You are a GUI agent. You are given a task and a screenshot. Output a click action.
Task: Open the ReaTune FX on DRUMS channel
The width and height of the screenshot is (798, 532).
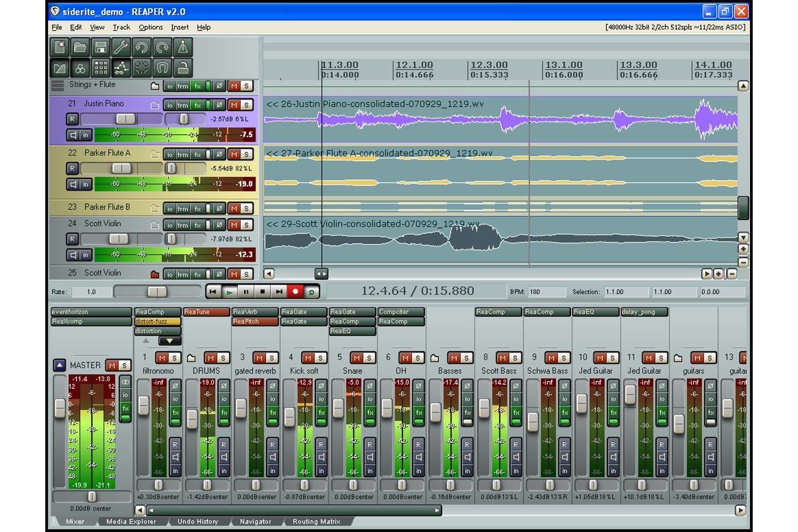pyautogui.click(x=207, y=312)
